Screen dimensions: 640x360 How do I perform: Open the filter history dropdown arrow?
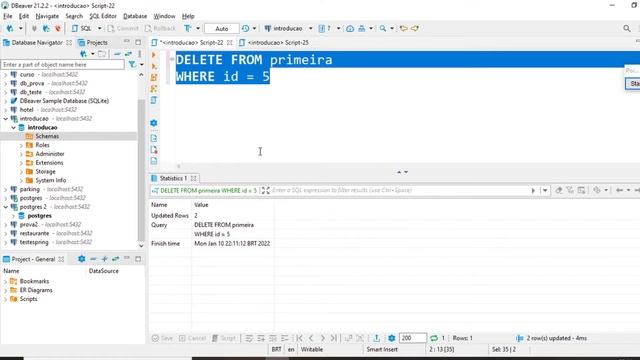pos(545,191)
